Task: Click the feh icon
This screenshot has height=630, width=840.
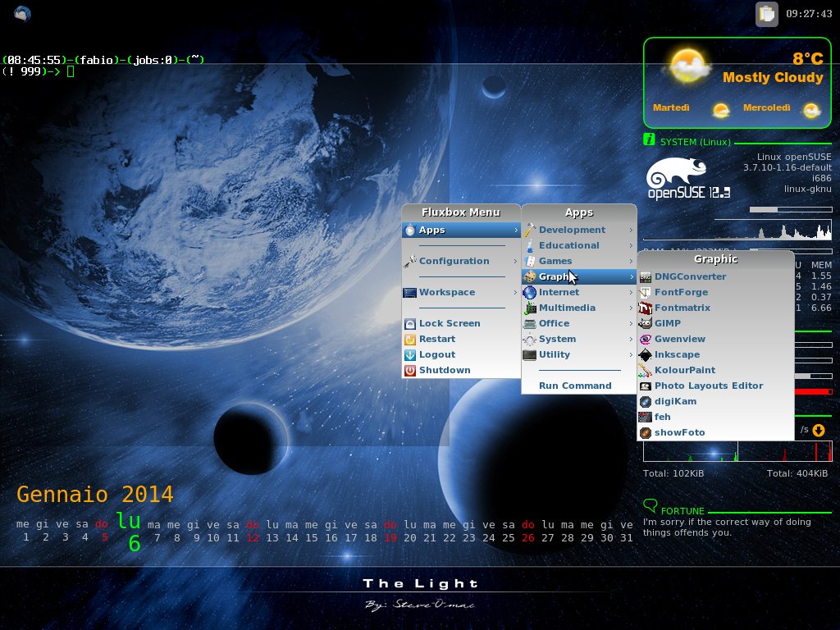Action: [646, 417]
